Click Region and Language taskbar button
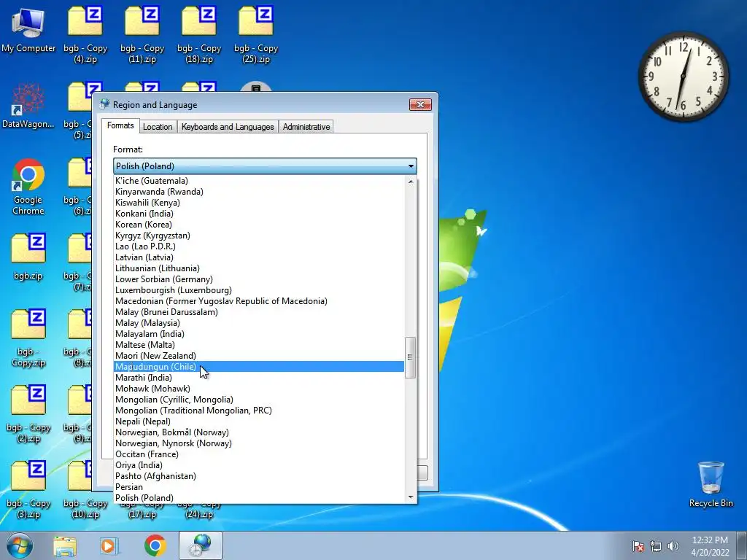Screen dimensions: 747x560 [200, 545]
